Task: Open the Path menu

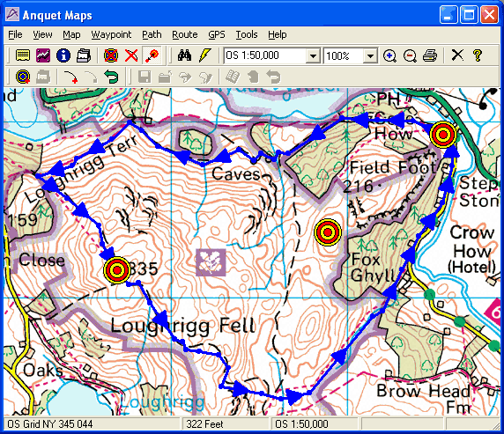Action: (152, 34)
